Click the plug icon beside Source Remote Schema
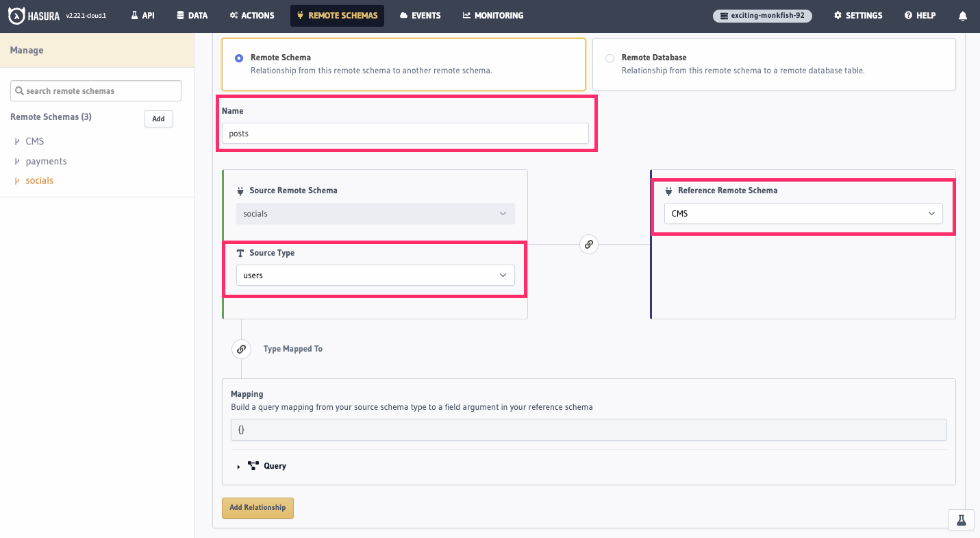The width and height of the screenshot is (980, 538). pos(241,190)
